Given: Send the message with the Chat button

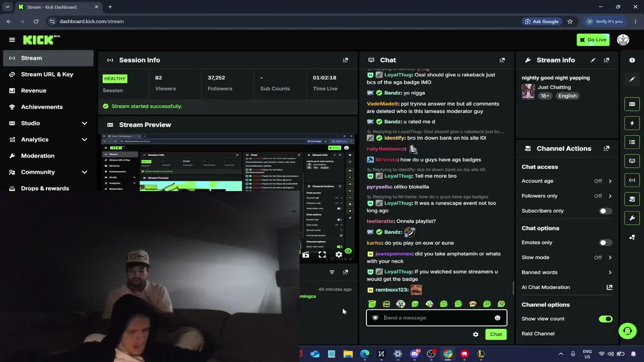Looking at the screenshot, I should [496, 334].
